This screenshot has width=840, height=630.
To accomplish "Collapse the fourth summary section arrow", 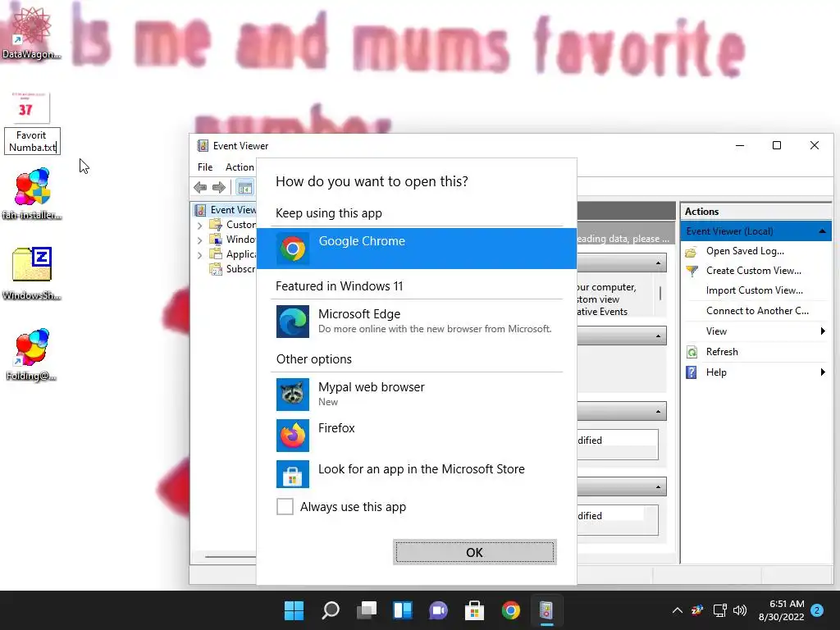I will pos(658,487).
